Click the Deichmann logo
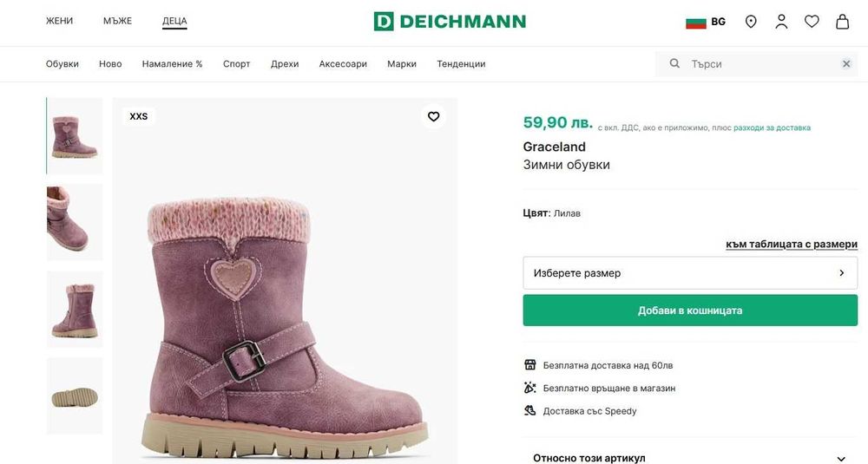Screen dimensions: 868x464 point(450,22)
